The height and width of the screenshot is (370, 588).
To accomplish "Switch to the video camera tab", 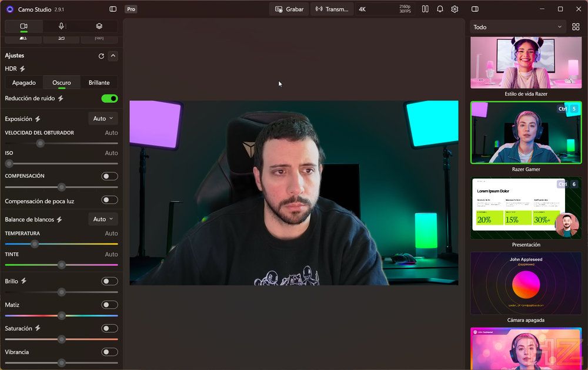I will (24, 26).
